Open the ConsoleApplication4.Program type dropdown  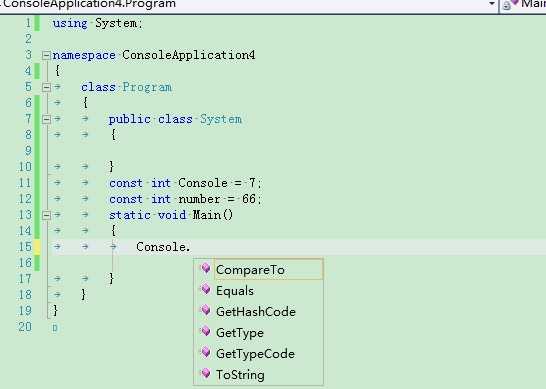492,4
